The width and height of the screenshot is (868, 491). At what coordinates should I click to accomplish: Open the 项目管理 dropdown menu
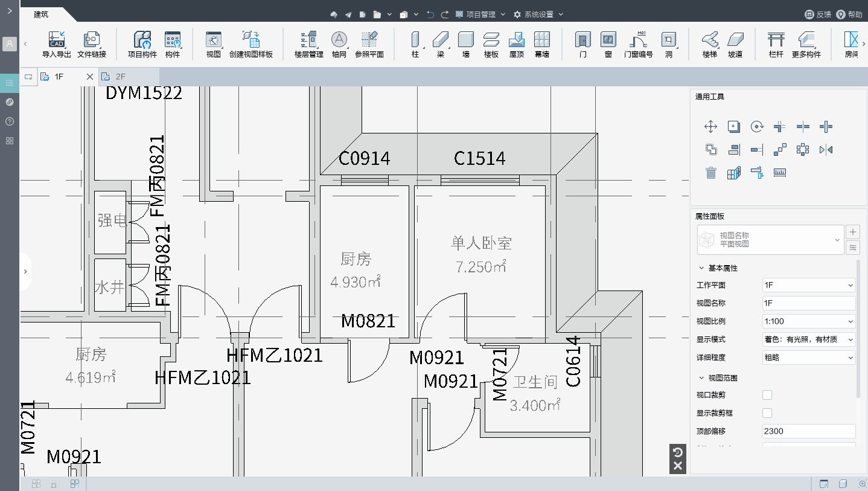pos(480,14)
